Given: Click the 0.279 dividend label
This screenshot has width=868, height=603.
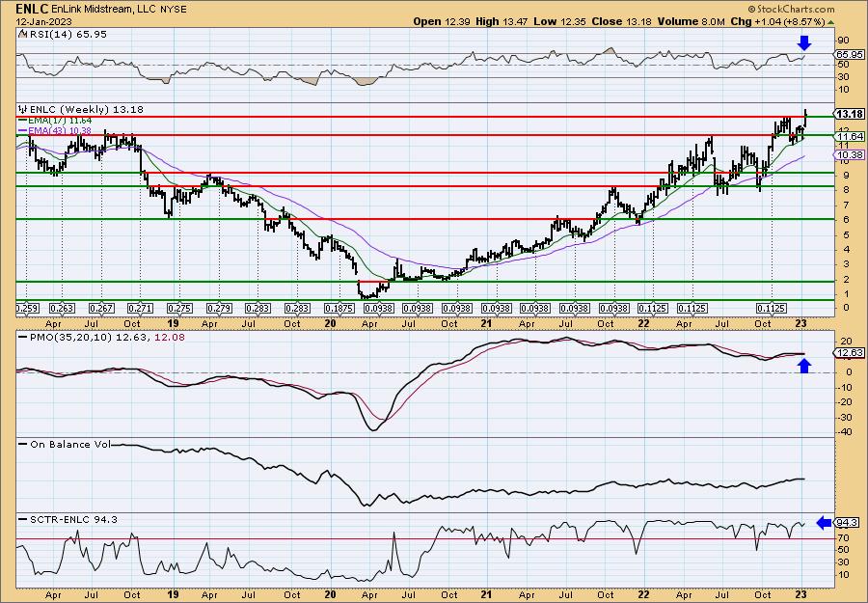Looking at the screenshot, I should coord(219,309).
